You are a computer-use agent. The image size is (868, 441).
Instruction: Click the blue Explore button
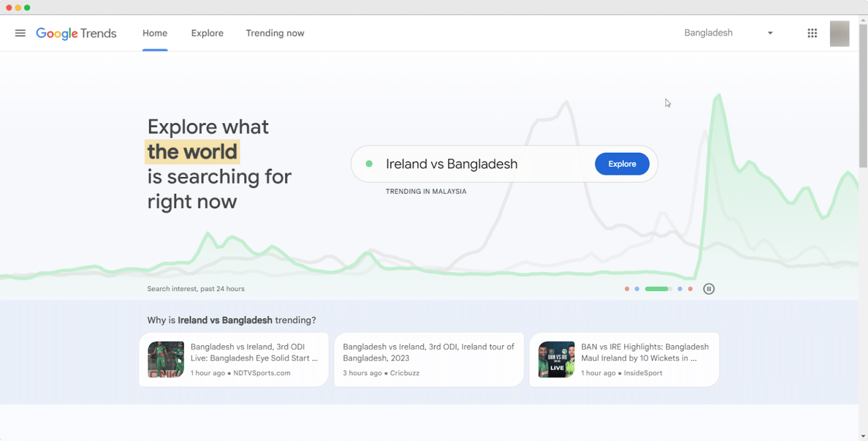(x=622, y=163)
